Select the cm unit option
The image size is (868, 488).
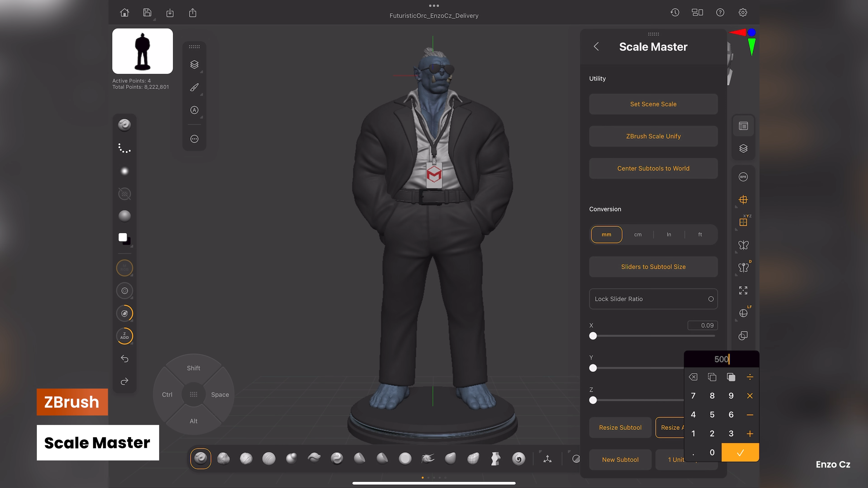point(637,235)
